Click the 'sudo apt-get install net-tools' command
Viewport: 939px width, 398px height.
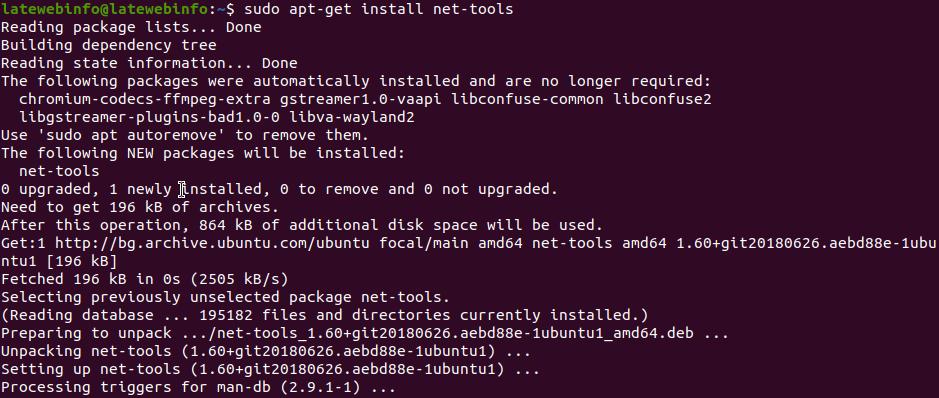click(378, 10)
